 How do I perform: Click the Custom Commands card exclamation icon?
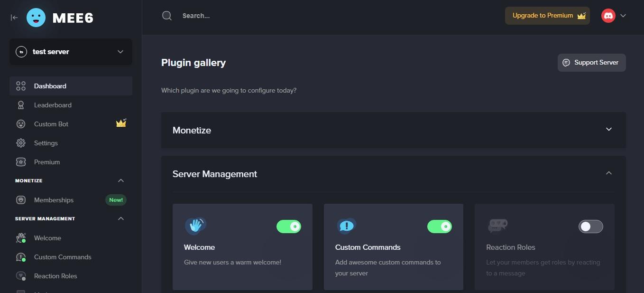[x=347, y=226]
